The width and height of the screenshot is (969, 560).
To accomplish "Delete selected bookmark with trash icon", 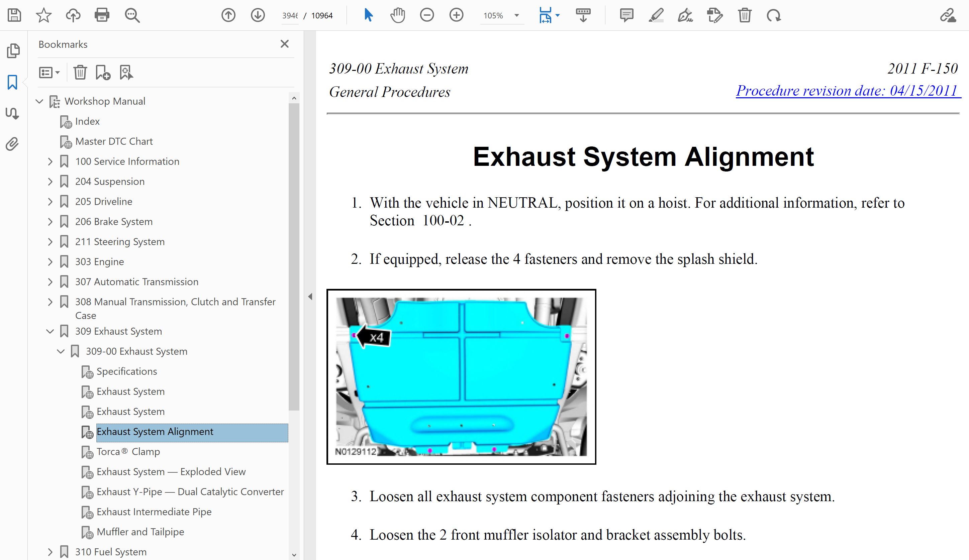I will 80,72.
